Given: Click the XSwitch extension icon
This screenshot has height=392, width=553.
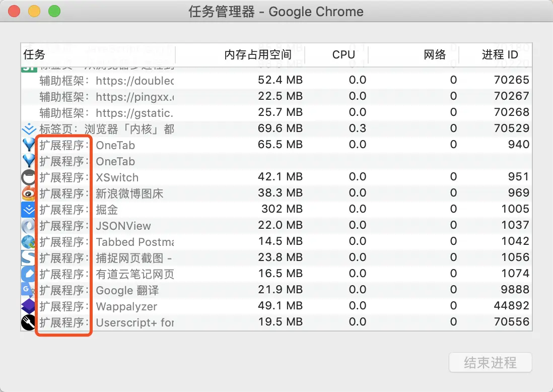Looking at the screenshot, I should [x=29, y=177].
